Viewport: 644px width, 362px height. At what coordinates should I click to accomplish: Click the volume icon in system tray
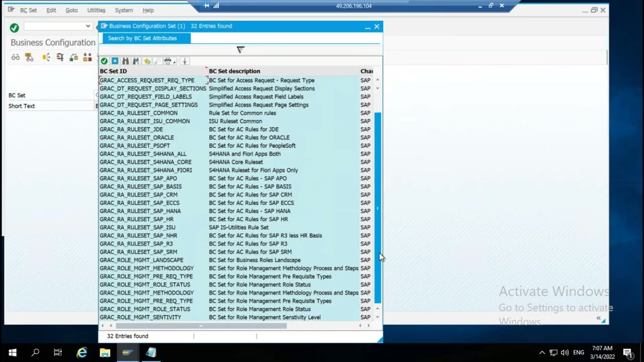click(x=565, y=352)
